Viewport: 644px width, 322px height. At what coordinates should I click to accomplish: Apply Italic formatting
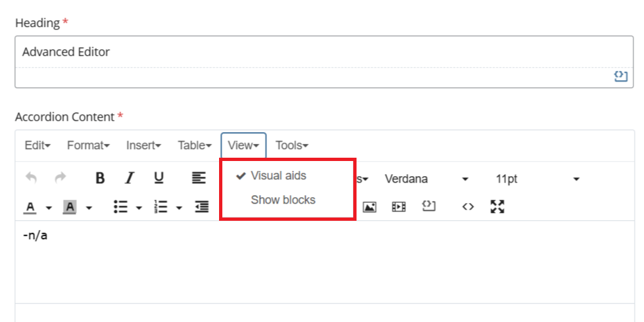[130, 178]
